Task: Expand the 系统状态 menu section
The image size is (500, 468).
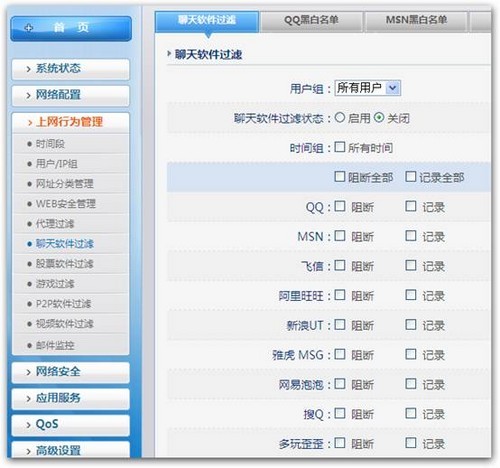Action: pos(71,69)
